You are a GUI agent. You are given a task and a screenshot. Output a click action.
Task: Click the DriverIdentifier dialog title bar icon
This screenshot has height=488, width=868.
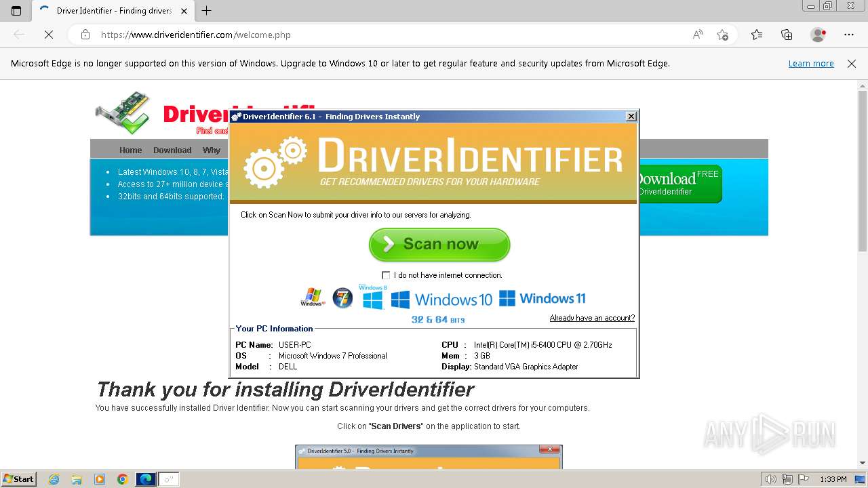tap(237, 117)
